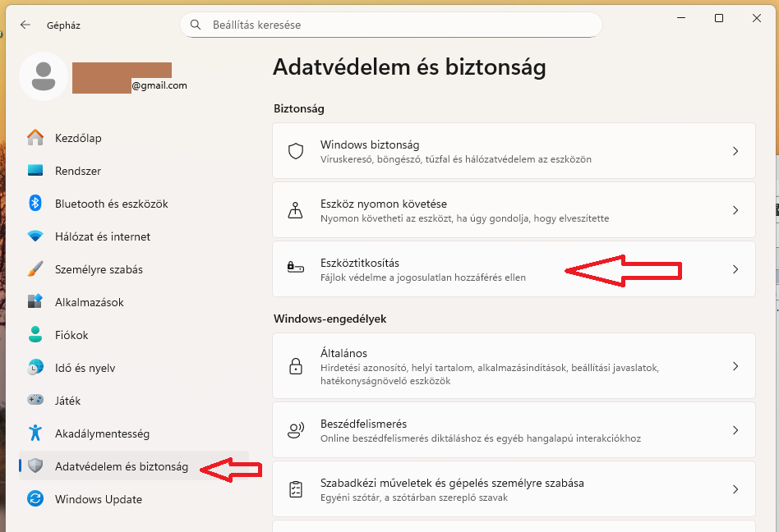The width and height of the screenshot is (779, 532).
Task: Open Rendszer settings category
Action: click(x=134, y=171)
